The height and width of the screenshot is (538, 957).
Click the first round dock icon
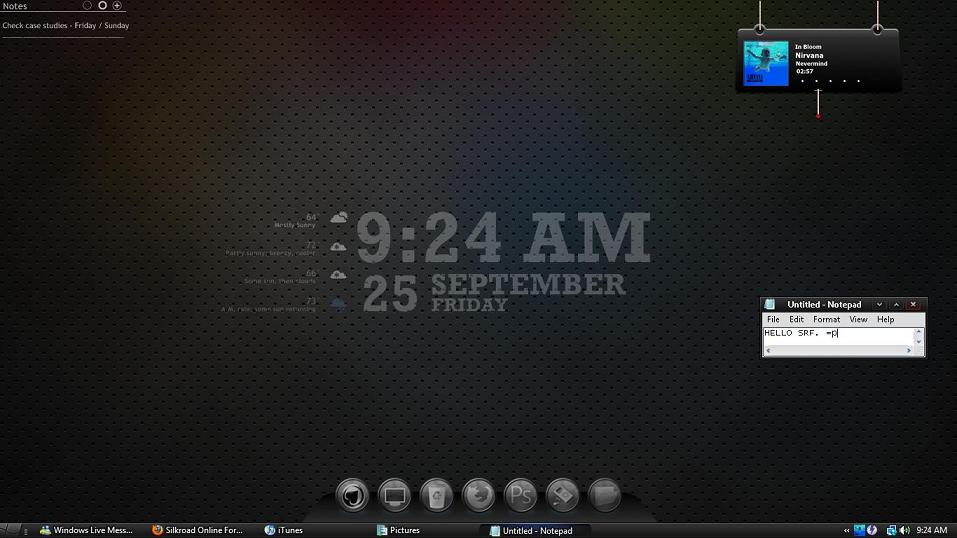pyautogui.click(x=352, y=494)
